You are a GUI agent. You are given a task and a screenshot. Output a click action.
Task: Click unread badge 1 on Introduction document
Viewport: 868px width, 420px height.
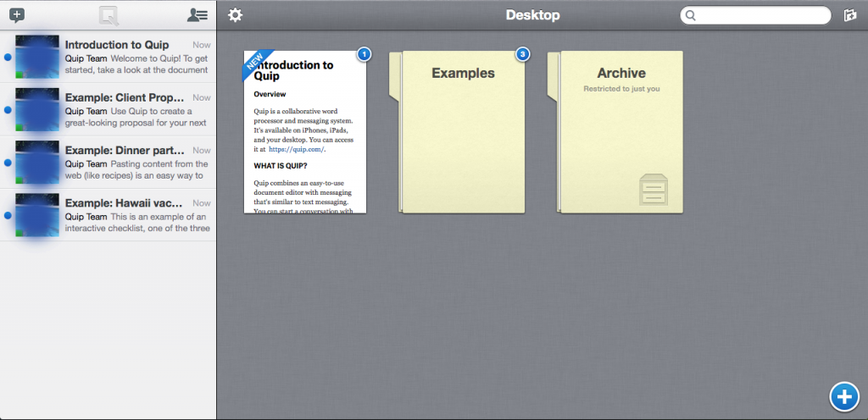click(x=364, y=53)
